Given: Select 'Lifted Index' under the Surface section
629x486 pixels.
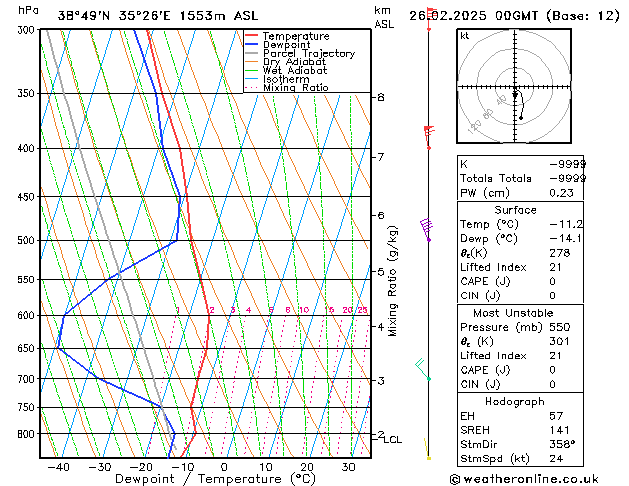Looking at the screenshot, I should [493, 267].
